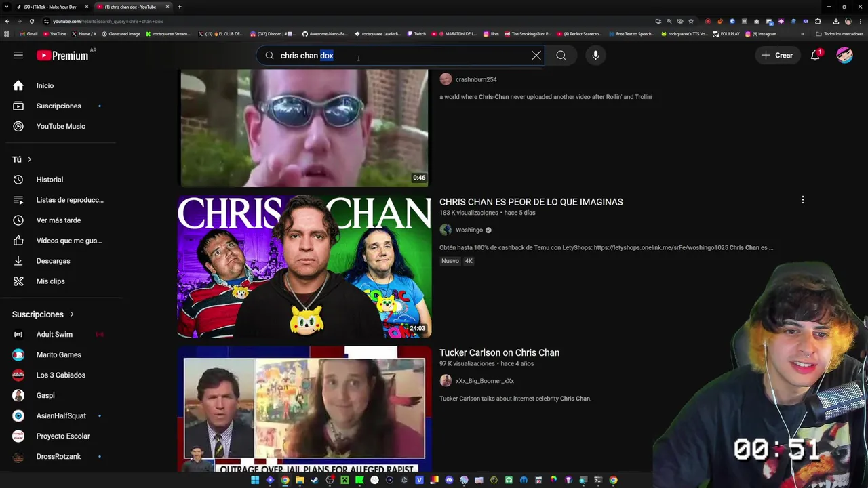Open Steam from the taskbar
This screenshot has height=488, width=868.
pyautogui.click(x=315, y=480)
